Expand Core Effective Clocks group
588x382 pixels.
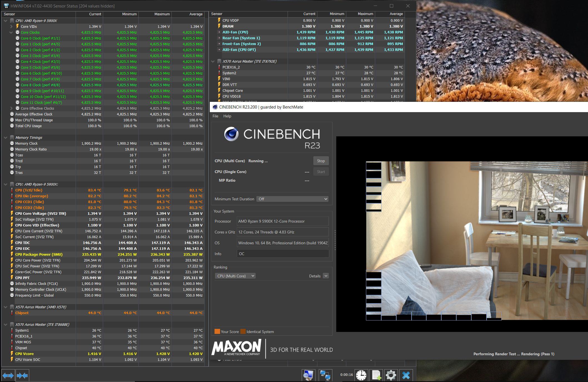click(11, 109)
